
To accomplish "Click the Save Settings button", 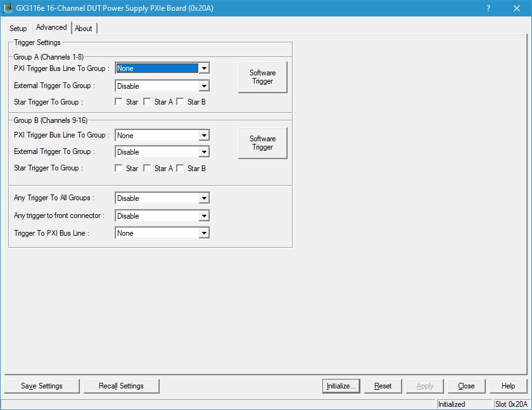I will pyautogui.click(x=42, y=386).
